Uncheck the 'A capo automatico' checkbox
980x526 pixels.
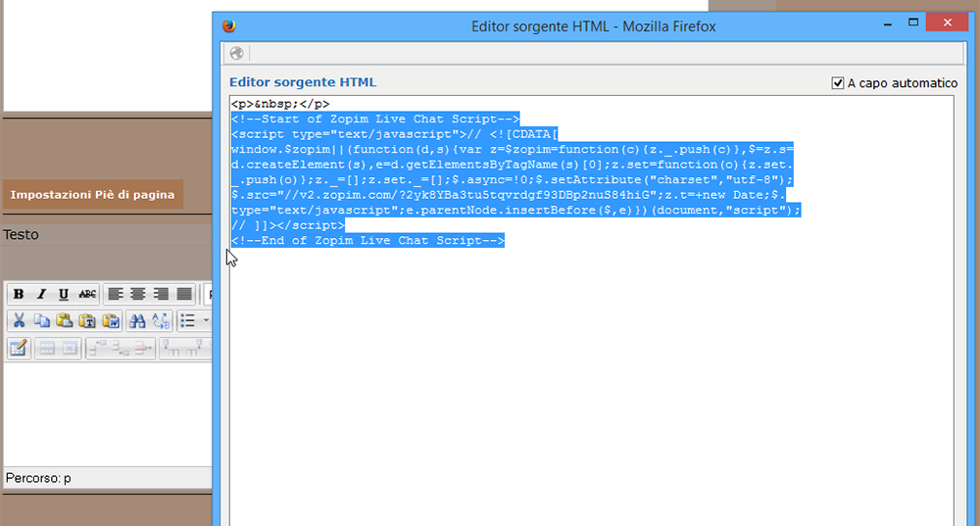coord(838,83)
